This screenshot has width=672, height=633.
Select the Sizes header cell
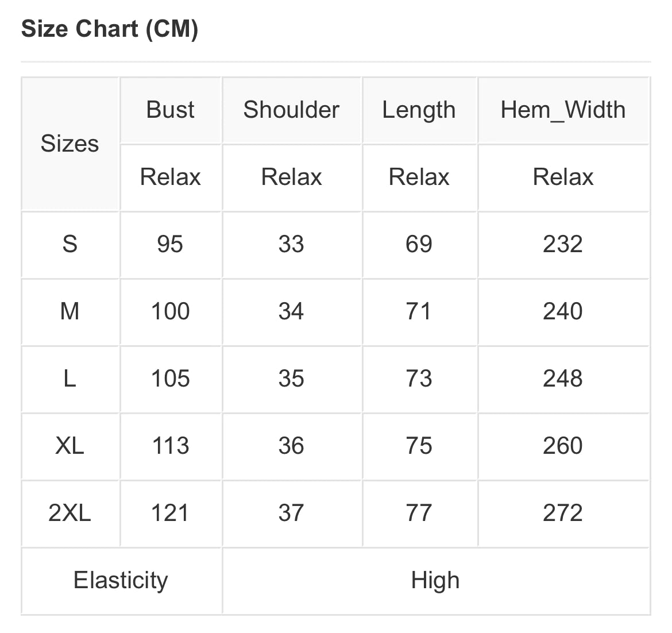[x=69, y=144]
